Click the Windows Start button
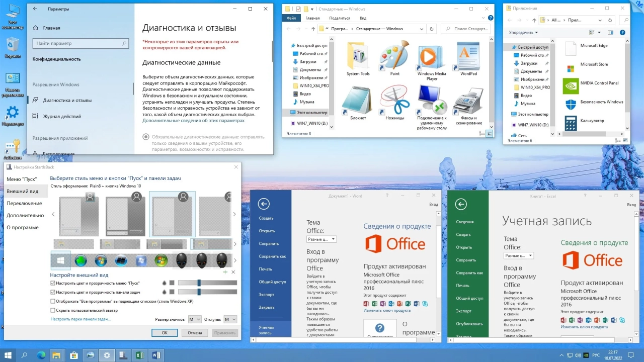Image resolution: width=644 pixels, height=362 pixels. coord(8,355)
